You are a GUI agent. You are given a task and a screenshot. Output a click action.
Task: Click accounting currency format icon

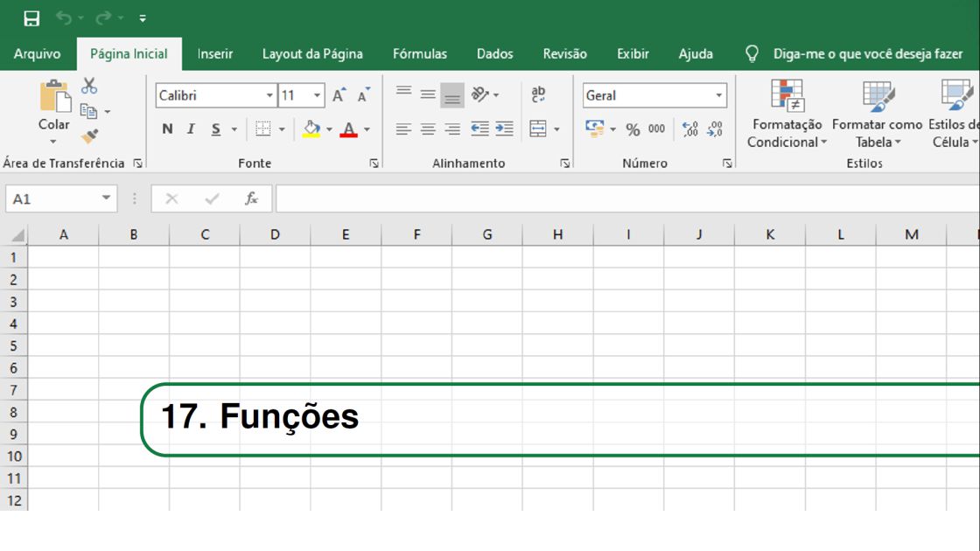pos(595,129)
